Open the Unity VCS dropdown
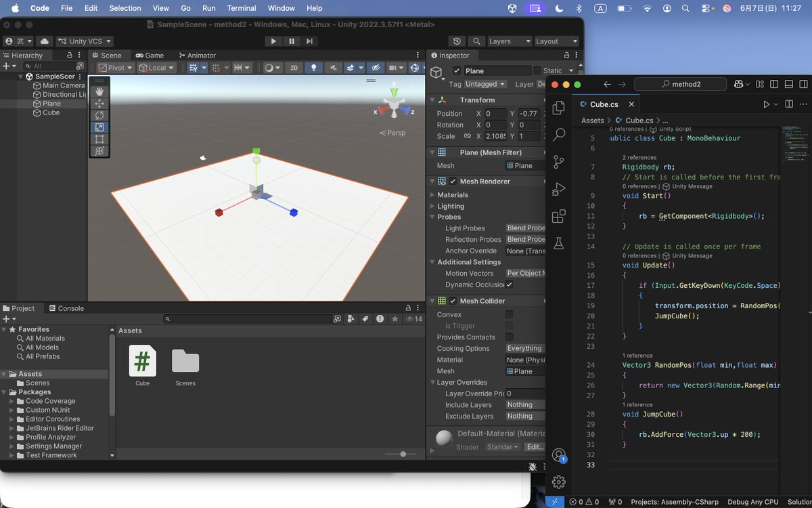The image size is (812, 508). [x=85, y=41]
